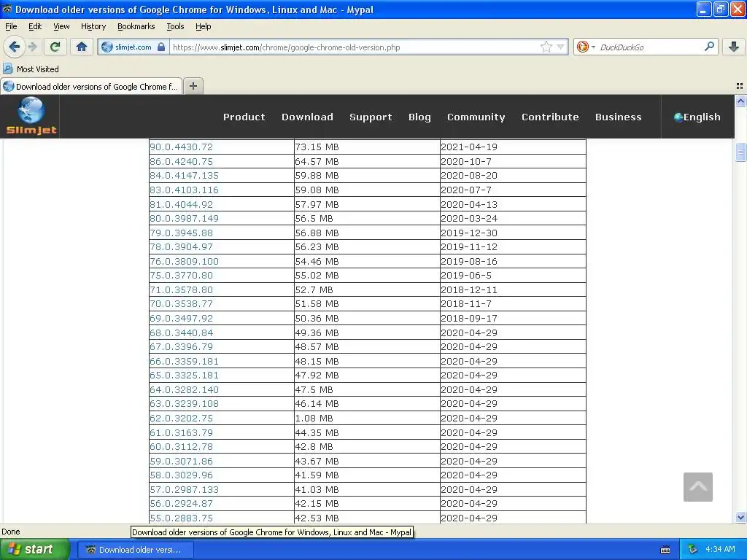The height and width of the screenshot is (560, 747).
Task: Open the Edit menu
Action: coord(35,26)
